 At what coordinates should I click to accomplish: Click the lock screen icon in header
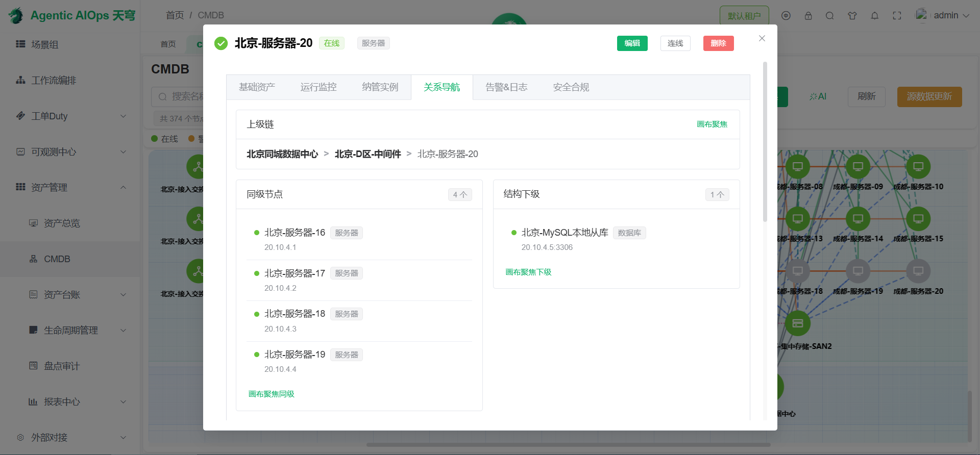[x=808, y=16]
